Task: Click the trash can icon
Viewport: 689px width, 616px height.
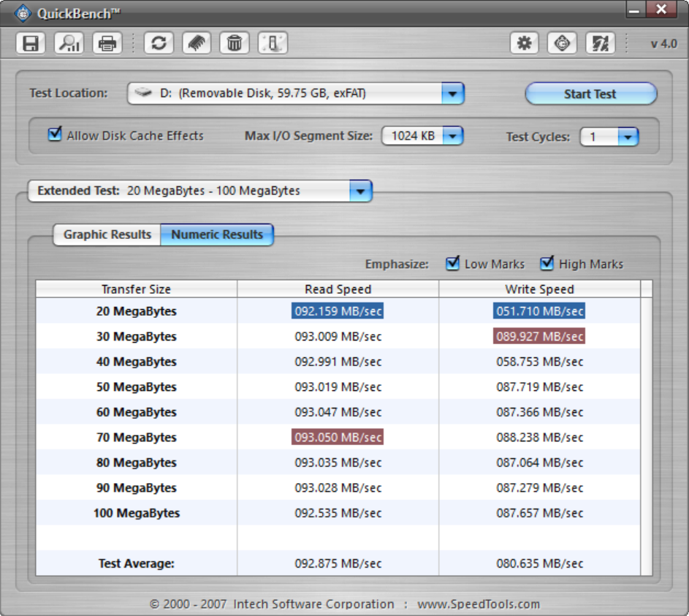Action: [234, 43]
